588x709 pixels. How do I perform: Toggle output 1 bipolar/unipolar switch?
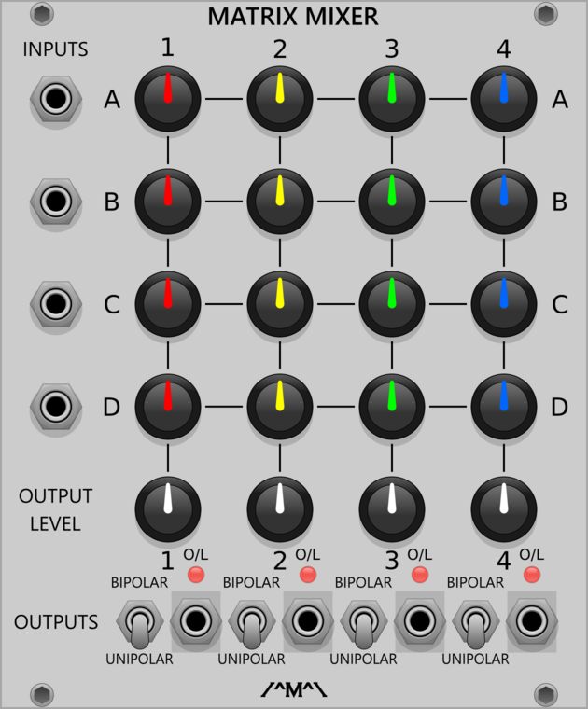pyautogui.click(x=140, y=624)
